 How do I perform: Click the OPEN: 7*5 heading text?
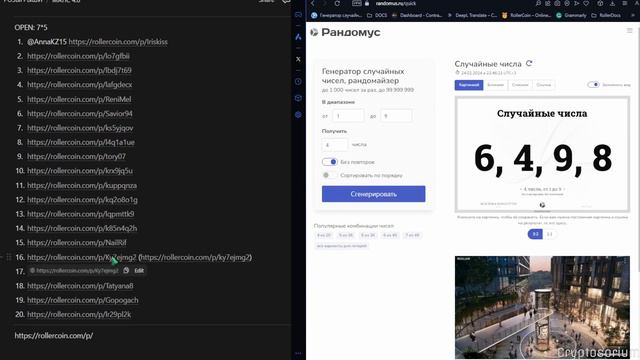[31, 27]
